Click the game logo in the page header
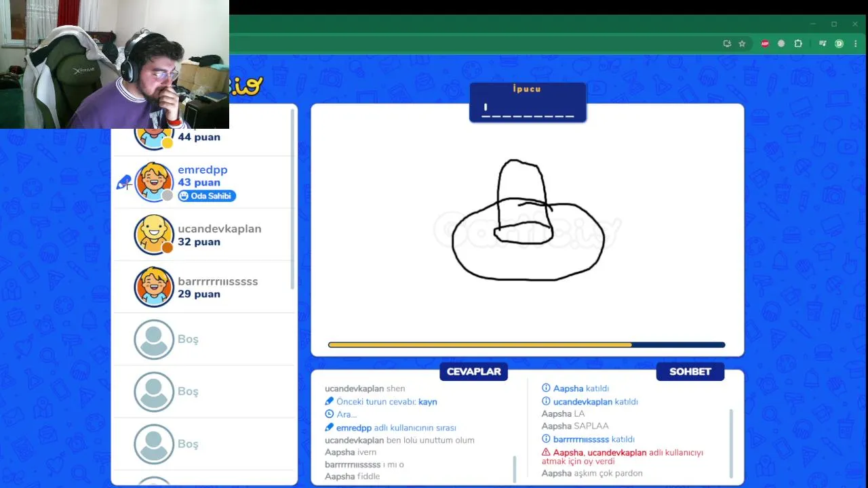Image resolution: width=868 pixels, height=488 pixels. coord(245,85)
